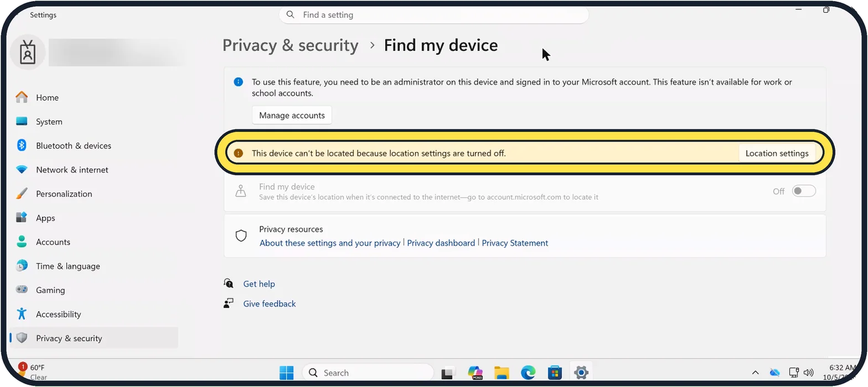This screenshot has height=387, width=868.
Task: Go back to Privacy & security breadcrumb
Action: click(291, 45)
